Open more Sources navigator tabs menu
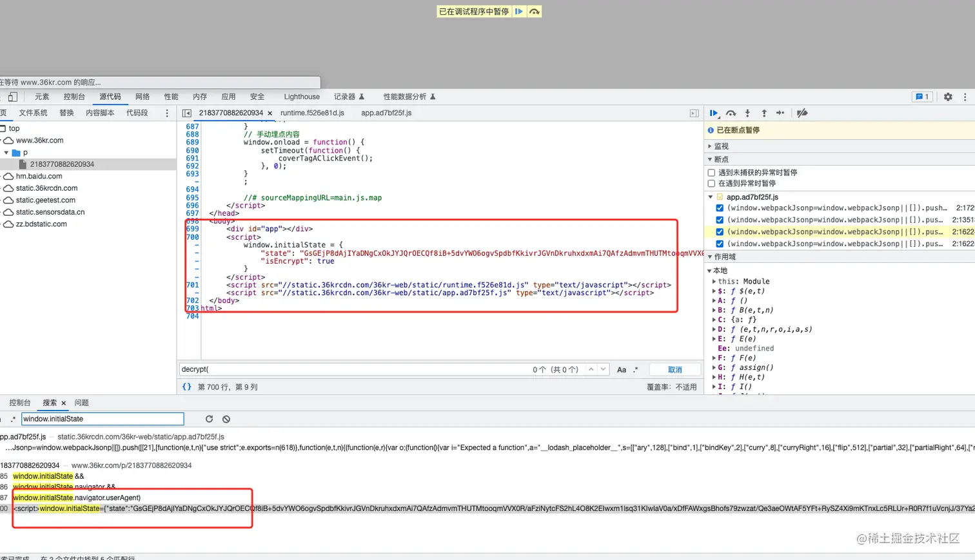 click(167, 113)
